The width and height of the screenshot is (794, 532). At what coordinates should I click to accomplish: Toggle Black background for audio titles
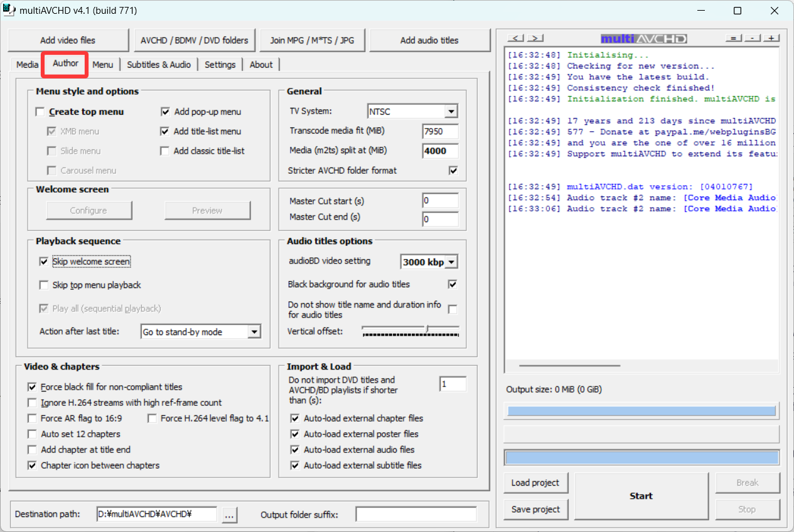pyautogui.click(x=453, y=284)
